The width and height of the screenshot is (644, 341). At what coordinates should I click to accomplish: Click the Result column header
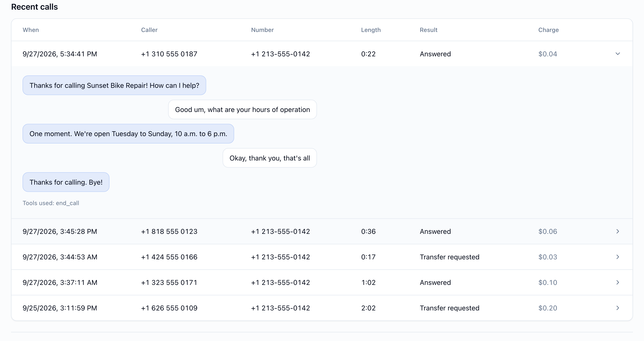coord(428,30)
